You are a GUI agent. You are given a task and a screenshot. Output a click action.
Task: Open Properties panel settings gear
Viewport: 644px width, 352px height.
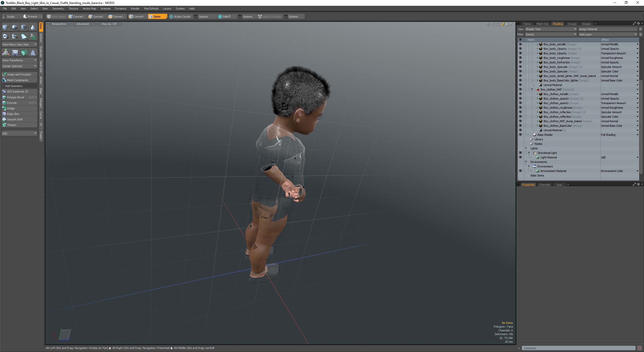638,185
